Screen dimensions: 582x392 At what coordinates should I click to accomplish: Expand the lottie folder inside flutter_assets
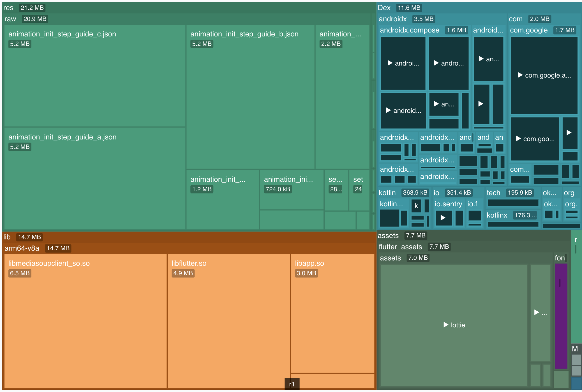point(454,325)
